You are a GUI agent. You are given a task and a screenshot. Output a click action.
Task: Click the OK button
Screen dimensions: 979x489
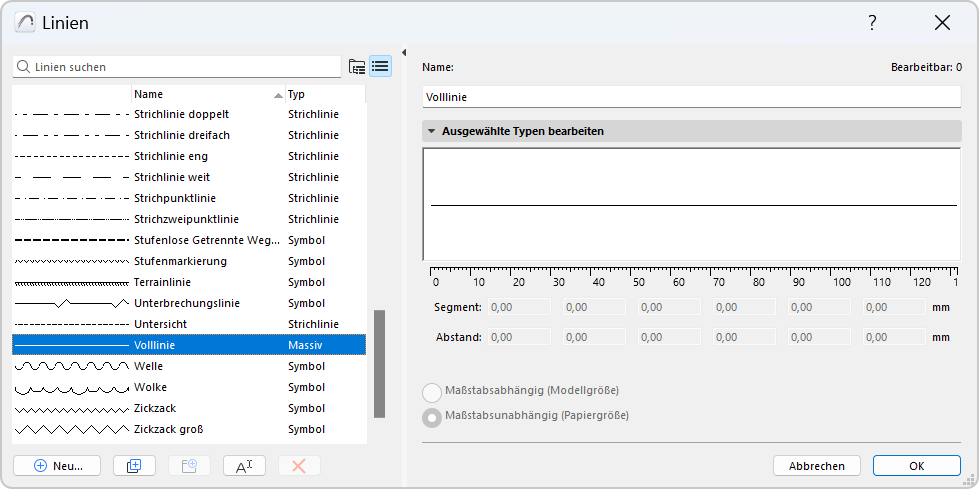tap(917, 466)
